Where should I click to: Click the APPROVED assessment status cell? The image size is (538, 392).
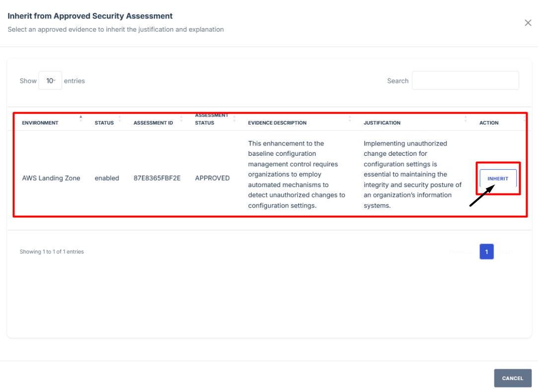[212, 178]
